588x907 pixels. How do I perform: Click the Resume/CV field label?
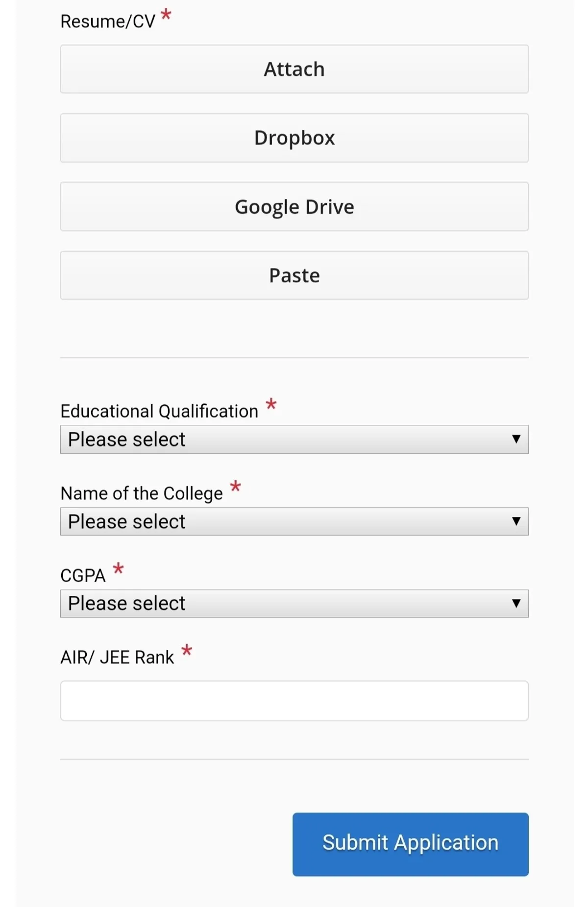coord(107,22)
